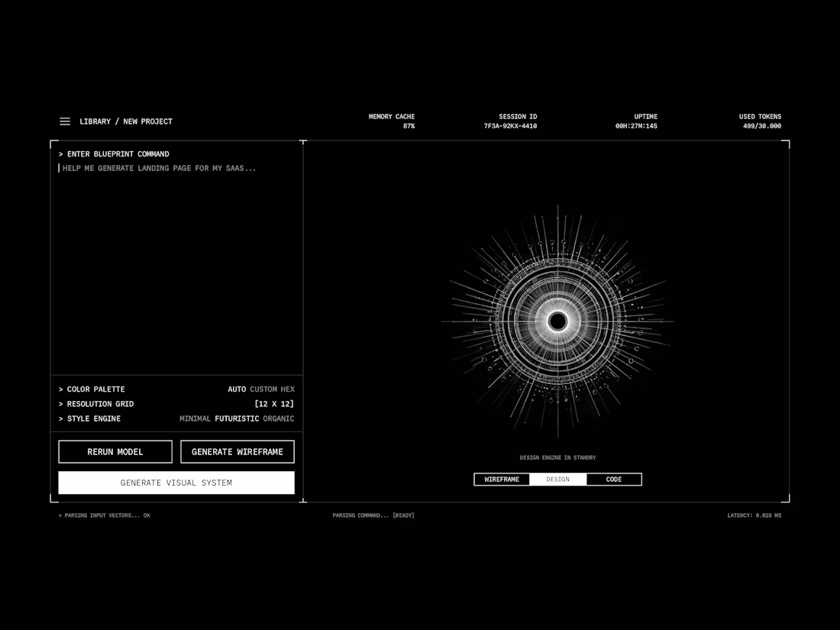The height and width of the screenshot is (630, 840).
Task: Select the MINIMAL style option
Action: pos(195,418)
